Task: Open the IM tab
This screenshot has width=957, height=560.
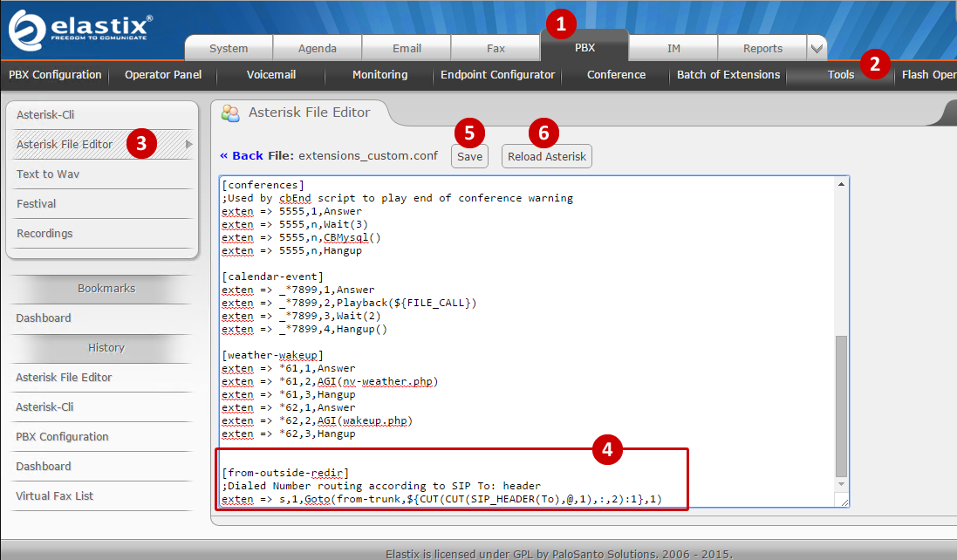Action: point(673,48)
